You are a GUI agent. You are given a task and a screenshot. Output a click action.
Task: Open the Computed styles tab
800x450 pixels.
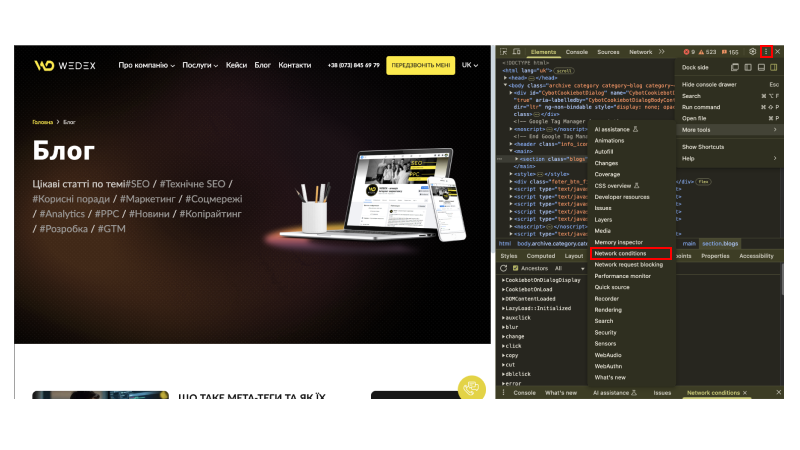coord(540,256)
